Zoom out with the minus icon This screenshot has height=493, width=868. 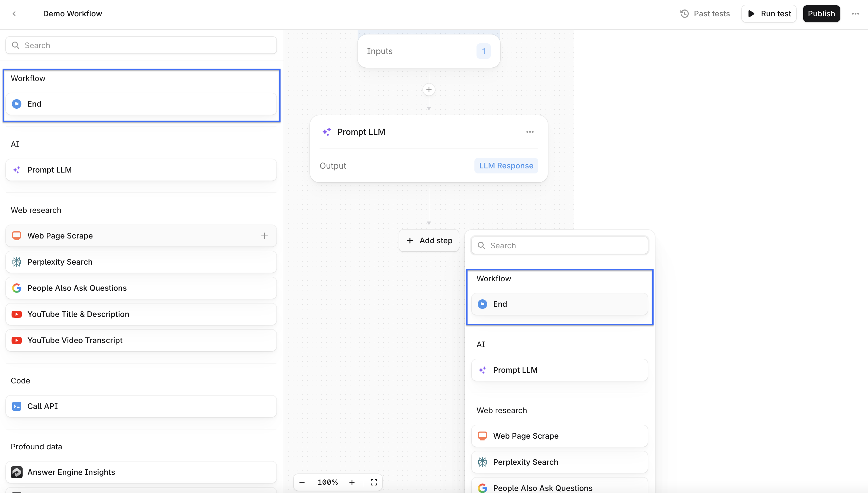[x=302, y=482]
